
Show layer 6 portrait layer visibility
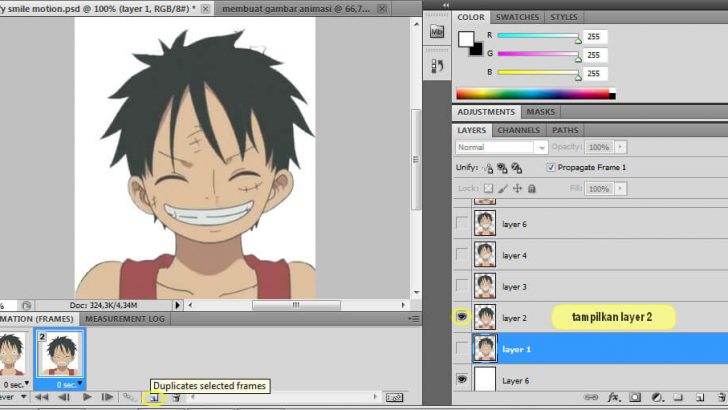462,224
